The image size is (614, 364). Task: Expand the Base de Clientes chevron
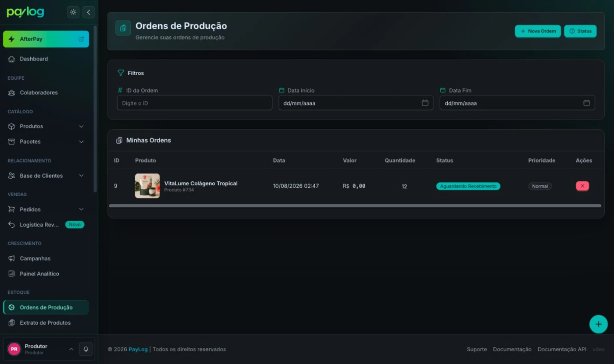click(x=81, y=176)
